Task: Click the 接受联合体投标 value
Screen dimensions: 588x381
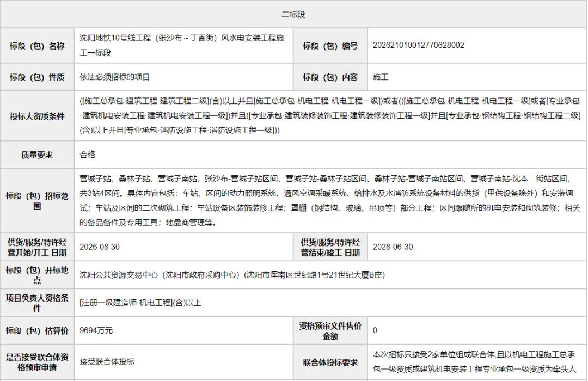Action: pos(107,362)
